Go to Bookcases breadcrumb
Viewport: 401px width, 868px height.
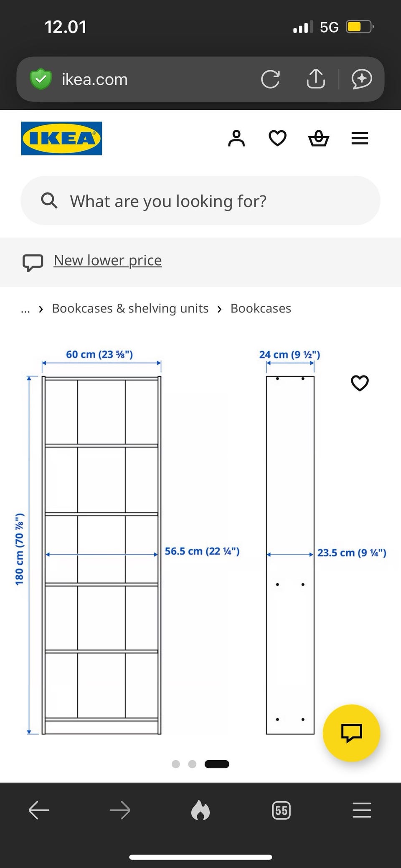pos(261,308)
